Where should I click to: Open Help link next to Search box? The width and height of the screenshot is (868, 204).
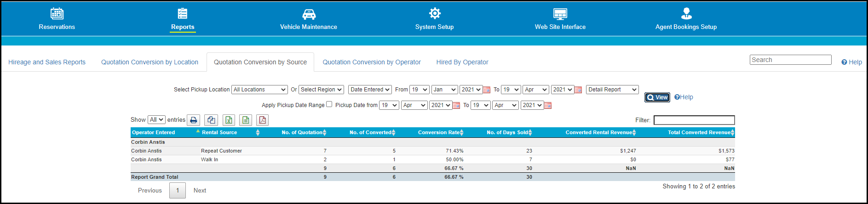852,62
